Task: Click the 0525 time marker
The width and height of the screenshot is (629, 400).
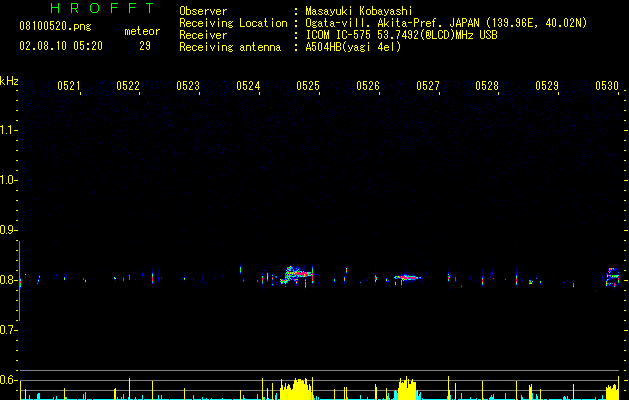Action: (308, 86)
